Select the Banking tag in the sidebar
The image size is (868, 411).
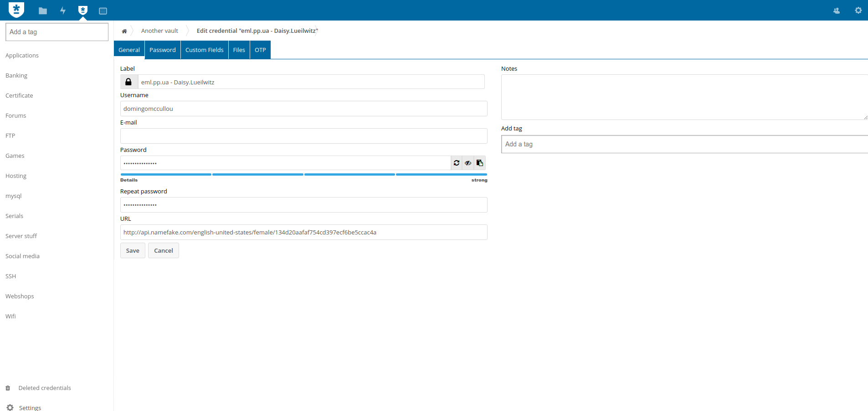click(x=16, y=75)
